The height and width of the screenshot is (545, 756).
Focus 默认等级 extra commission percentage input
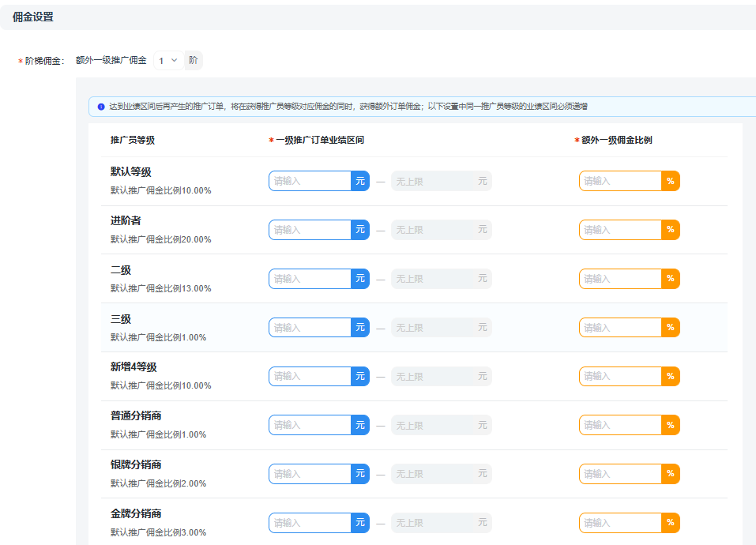tap(620, 181)
